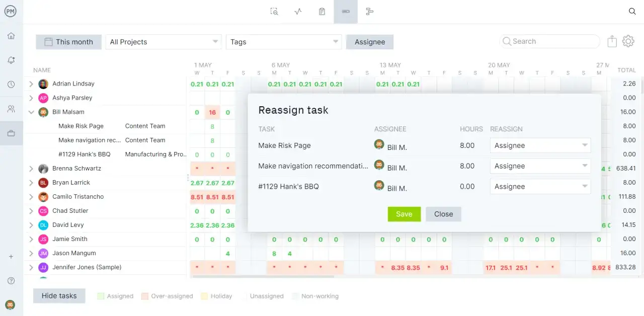Click the PM logo icon
Screen dimensions: 644x316
point(11,11)
